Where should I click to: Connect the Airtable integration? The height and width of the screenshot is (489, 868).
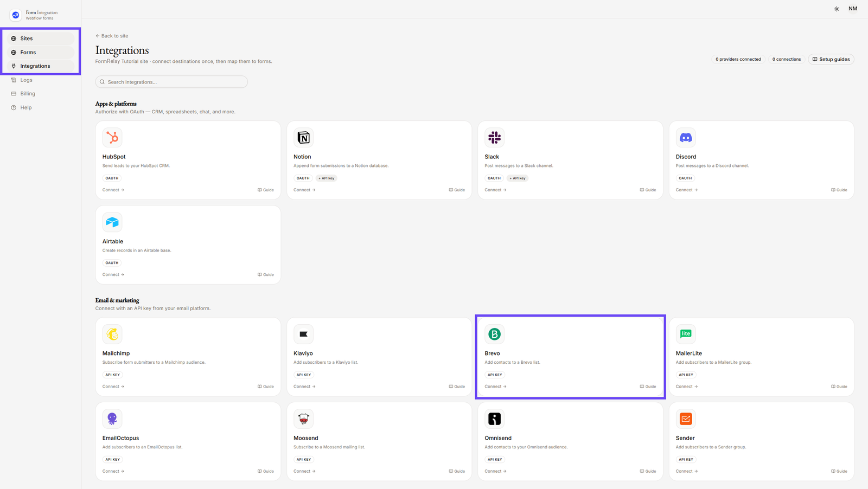(x=113, y=274)
